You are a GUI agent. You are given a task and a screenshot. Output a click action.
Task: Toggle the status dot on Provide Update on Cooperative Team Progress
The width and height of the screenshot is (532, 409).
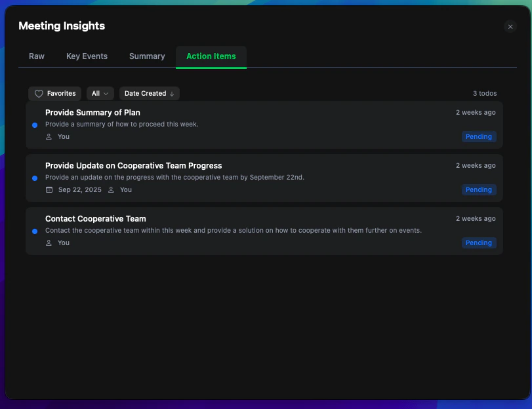(x=34, y=178)
